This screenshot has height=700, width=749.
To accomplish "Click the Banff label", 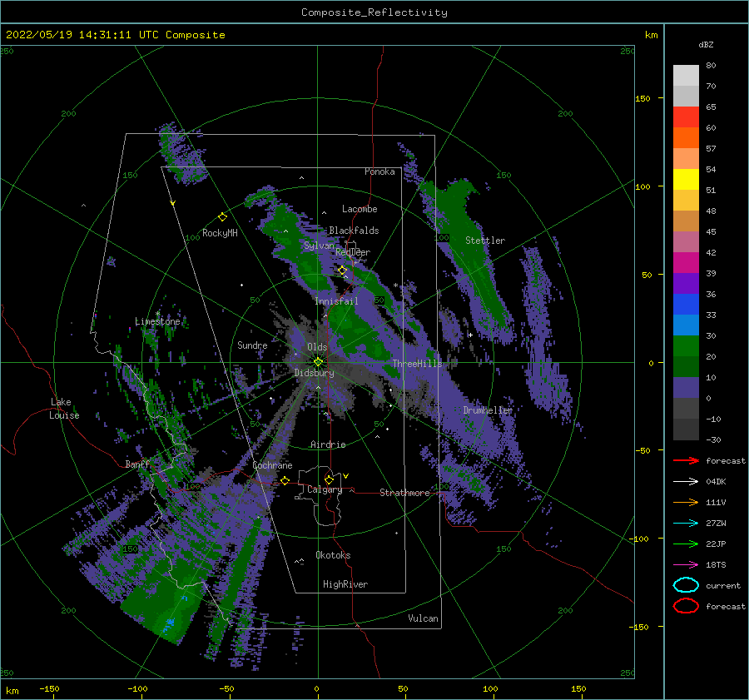I will pos(137,464).
